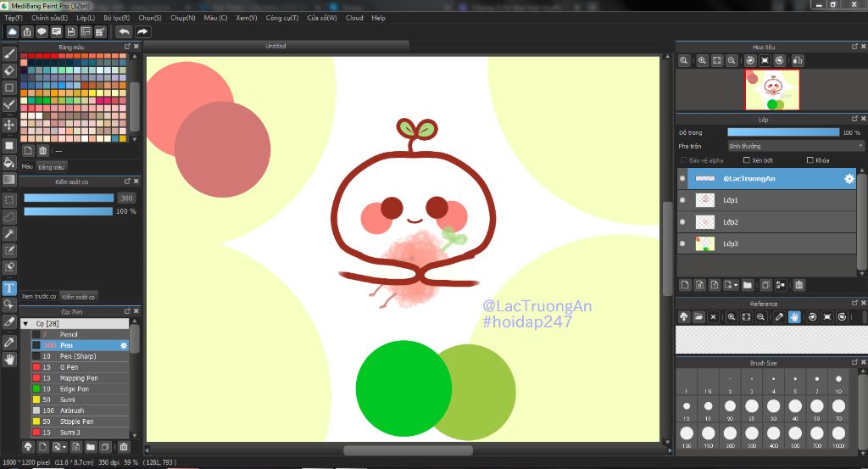Select the Bucket fill tool

click(8, 162)
